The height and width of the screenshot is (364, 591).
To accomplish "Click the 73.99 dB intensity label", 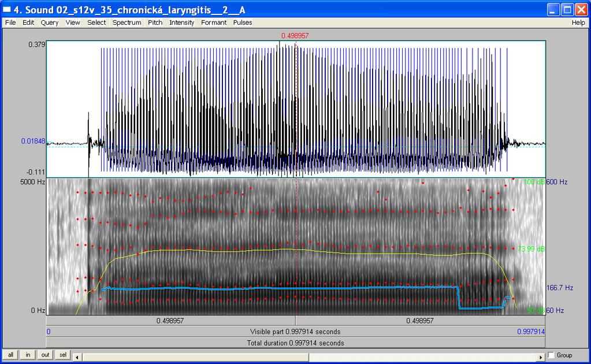I will 531,249.
